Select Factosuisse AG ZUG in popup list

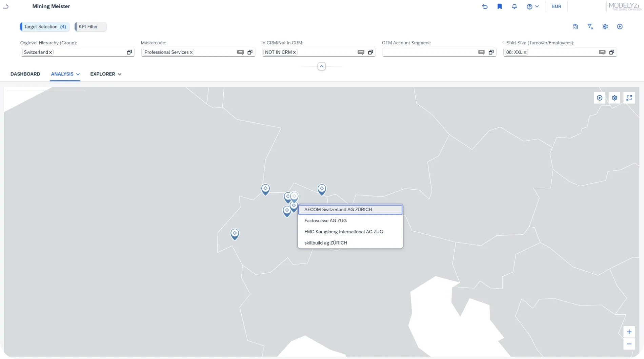pos(350,221)
